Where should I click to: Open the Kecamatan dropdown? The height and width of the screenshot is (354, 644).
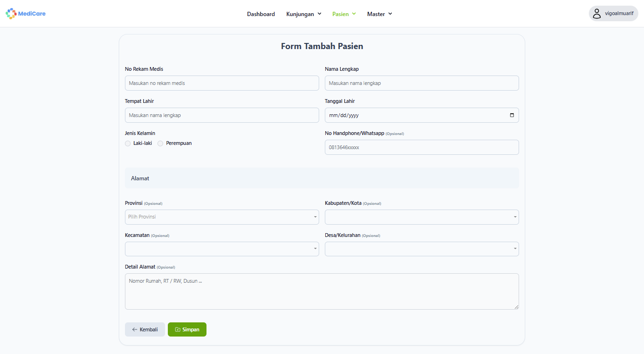point(222,249)
